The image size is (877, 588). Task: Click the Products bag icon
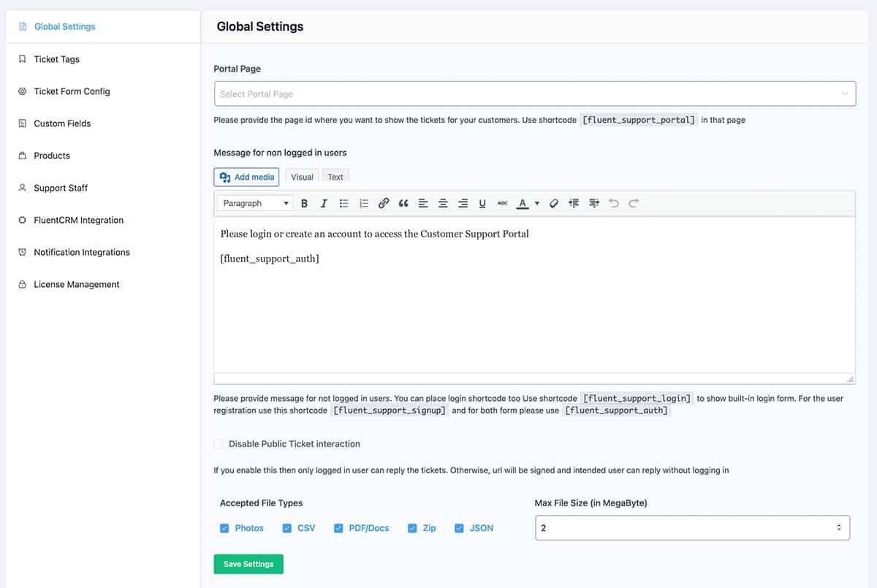click(x=22, y=156)
